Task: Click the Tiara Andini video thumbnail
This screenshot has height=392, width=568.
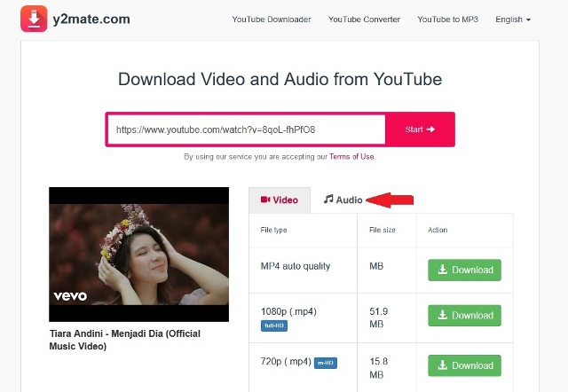Action: 138,255
